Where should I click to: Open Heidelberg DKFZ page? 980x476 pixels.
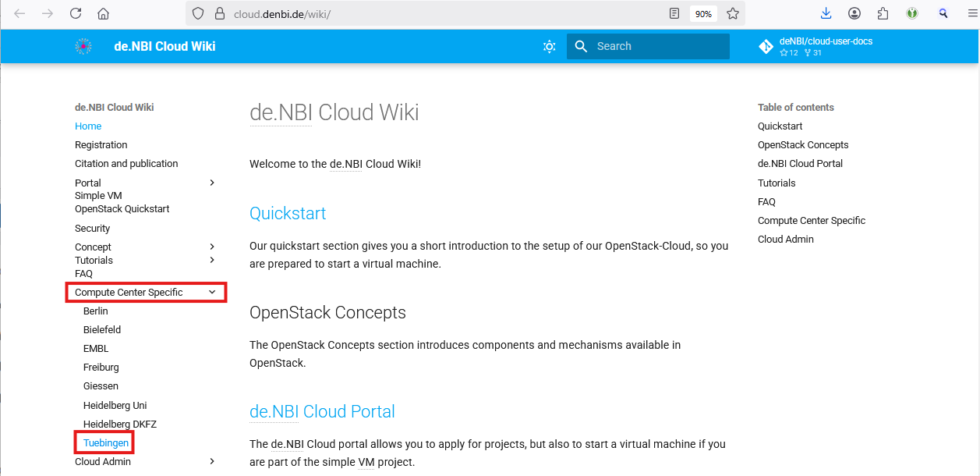coord(120,424)
